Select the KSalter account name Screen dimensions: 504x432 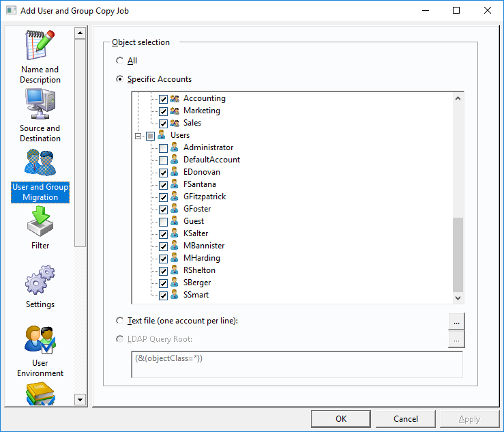196,233
